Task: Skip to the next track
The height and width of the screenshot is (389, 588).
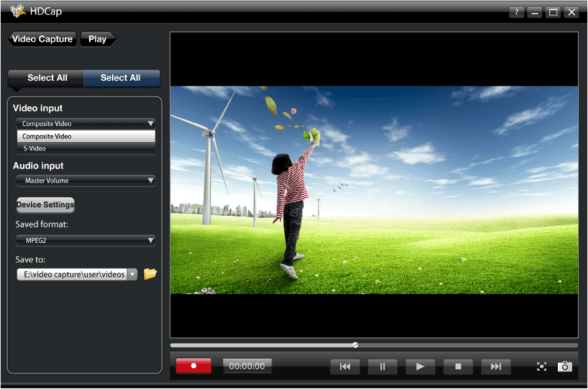Action: coord(496,367)
